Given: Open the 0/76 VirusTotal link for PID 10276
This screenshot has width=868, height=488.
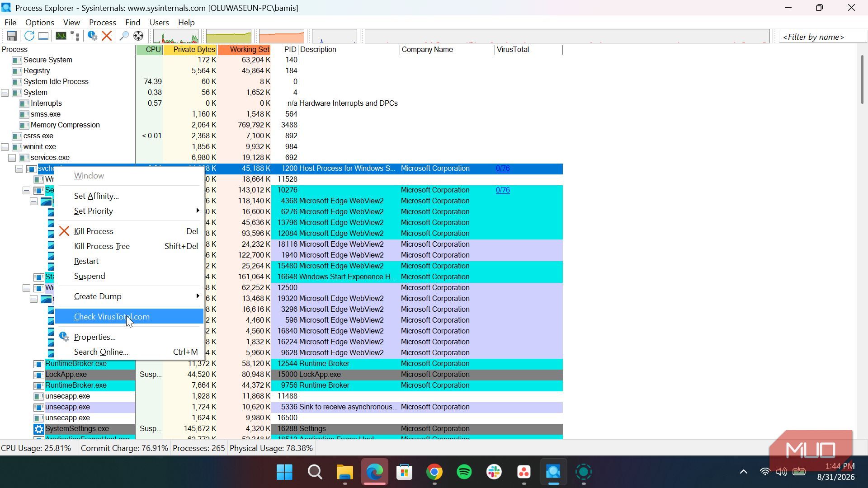Looking at the screenshot, I should click(x=503, y=190).
